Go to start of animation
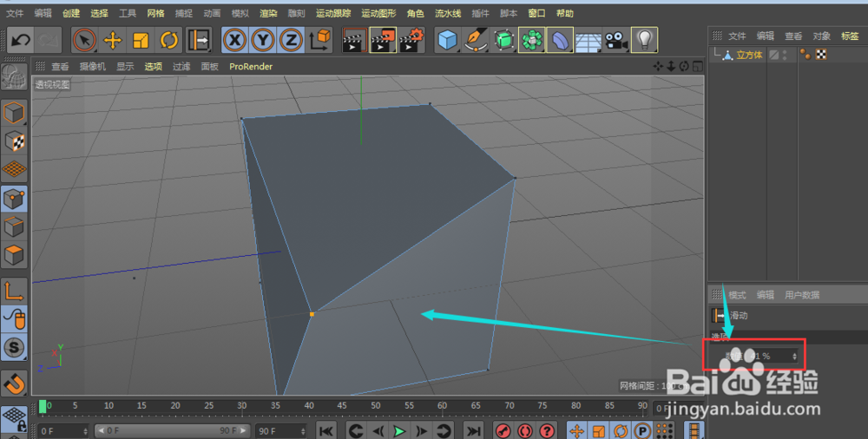This screenshot has height=439, width=868. (x=326, y=430)
